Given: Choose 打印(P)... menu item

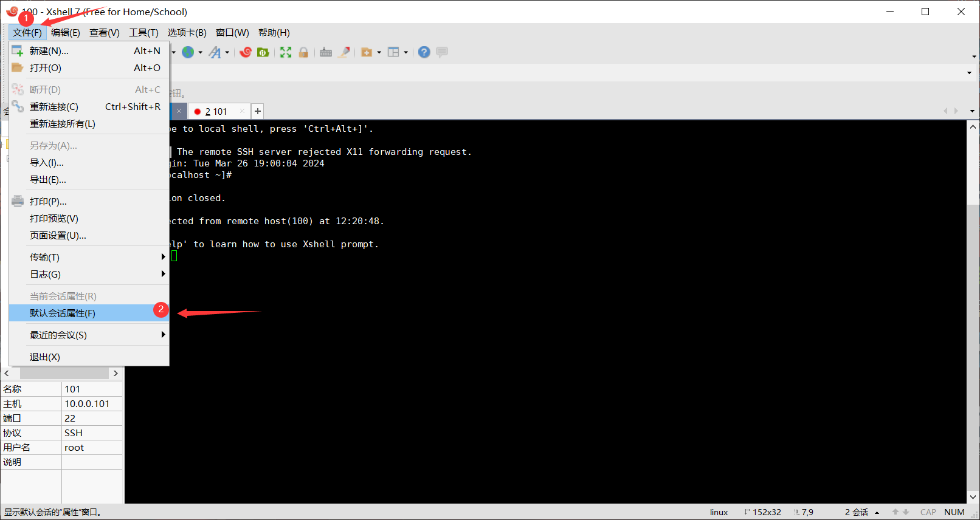Looking at the screenshot, I should (x=89, y=201).
